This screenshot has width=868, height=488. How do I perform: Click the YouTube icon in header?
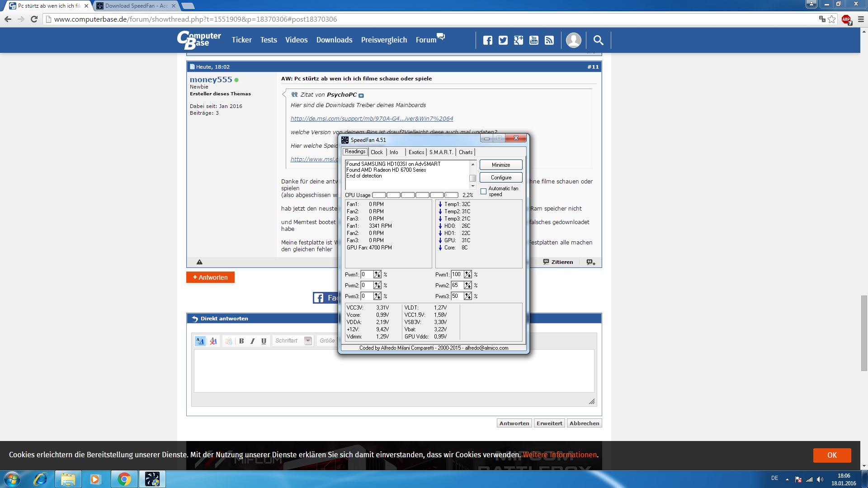tap(534, 40)
